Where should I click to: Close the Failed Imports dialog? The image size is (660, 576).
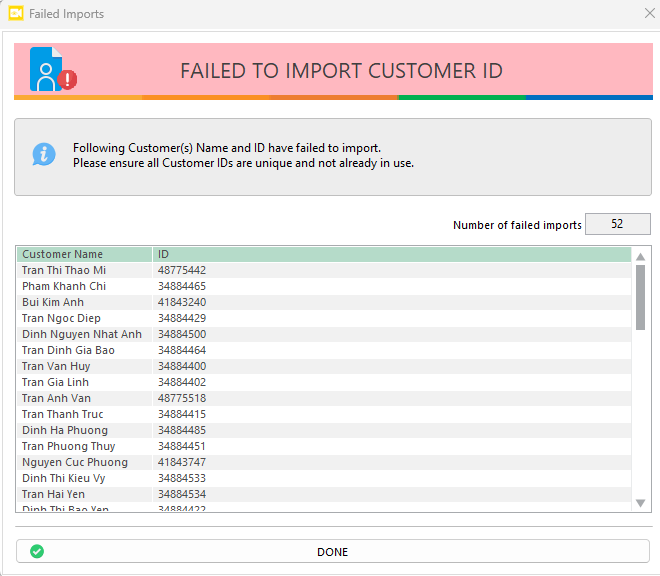648,14
